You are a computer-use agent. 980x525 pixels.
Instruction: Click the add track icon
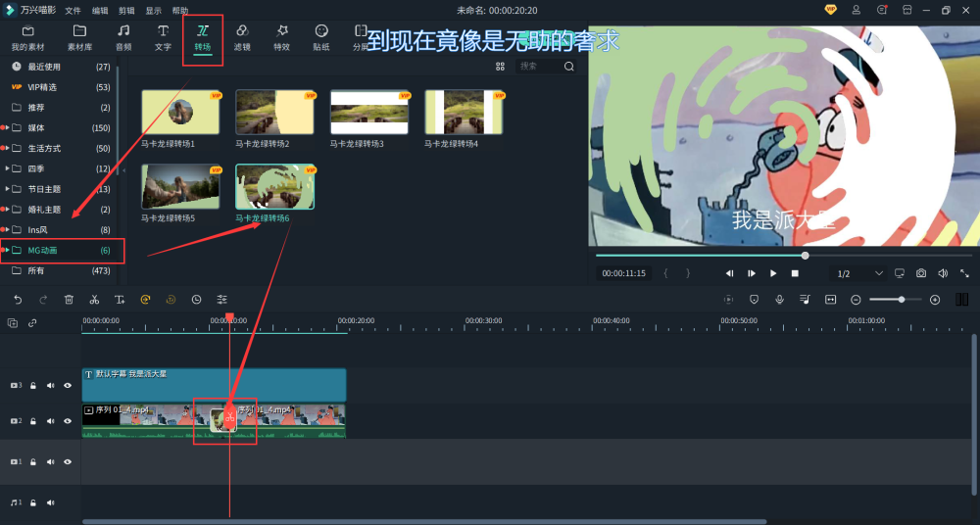13,322
